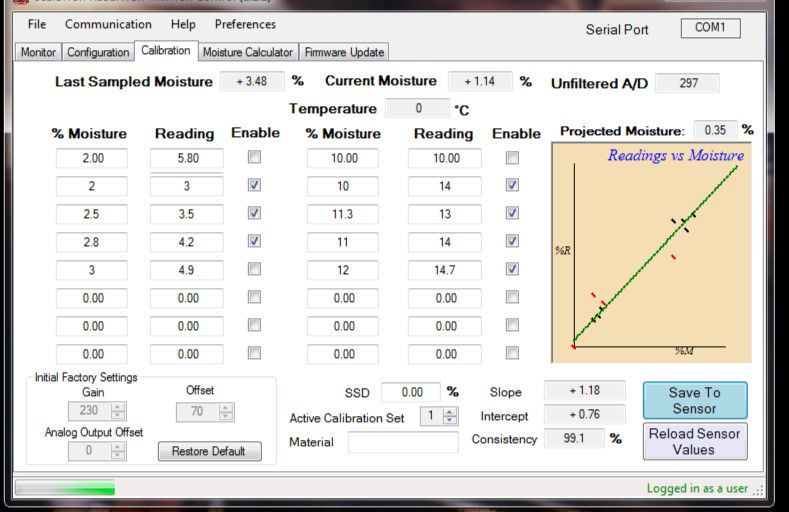This screenshot has height=512, width=789.
Task: Click the green progress bar in status bar
Action: click(x=65, y=487)
